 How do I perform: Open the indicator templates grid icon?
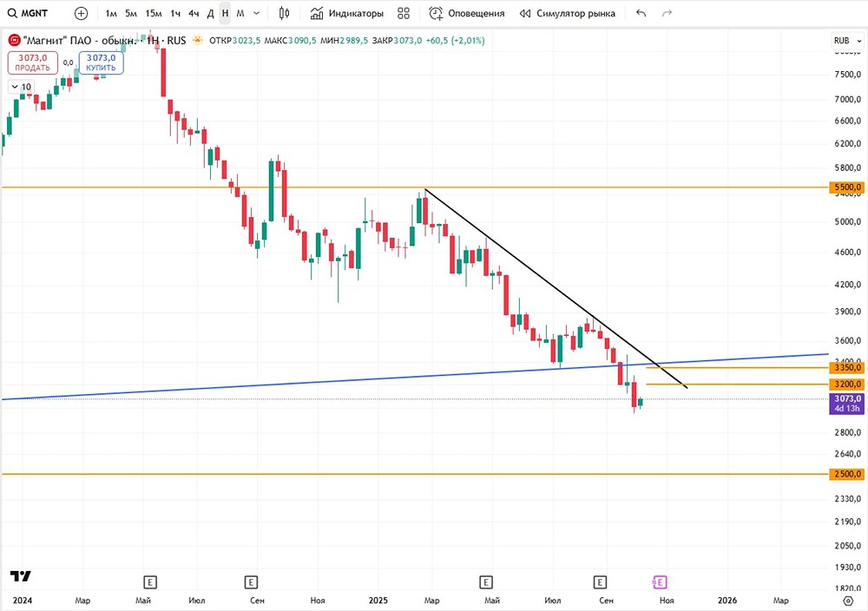pyautogui.click(x=404, y=14)
